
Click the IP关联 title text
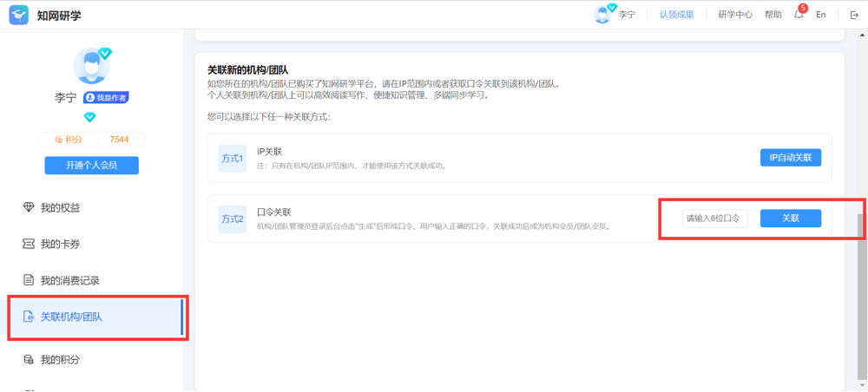[x=270, y=152]
